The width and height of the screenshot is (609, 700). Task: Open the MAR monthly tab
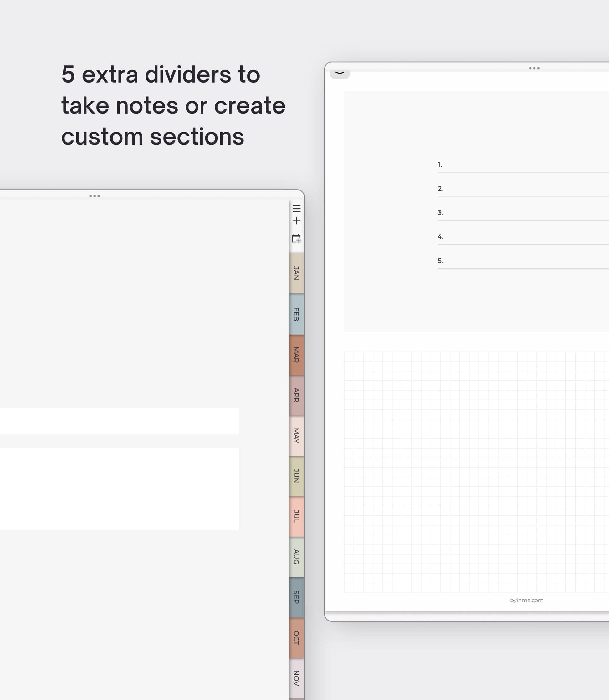point(296,355)
